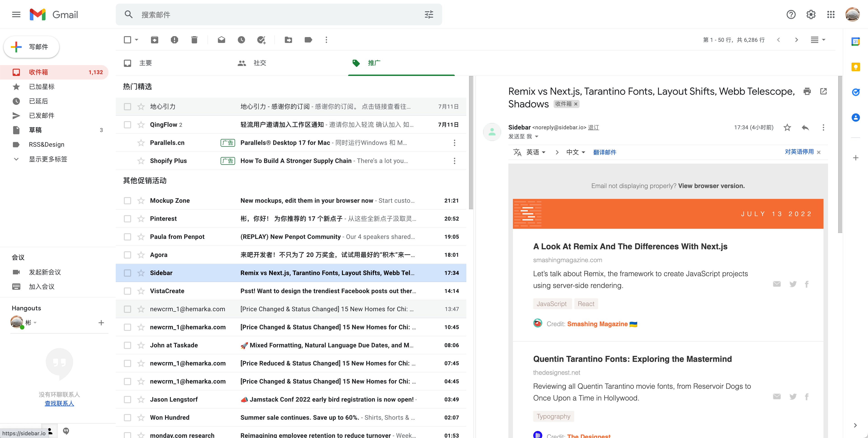Check the Paula from Penpot email checkbox
The width and height of the screenshot is (868, 438).
pyautogui.click(x=127, y=237)
